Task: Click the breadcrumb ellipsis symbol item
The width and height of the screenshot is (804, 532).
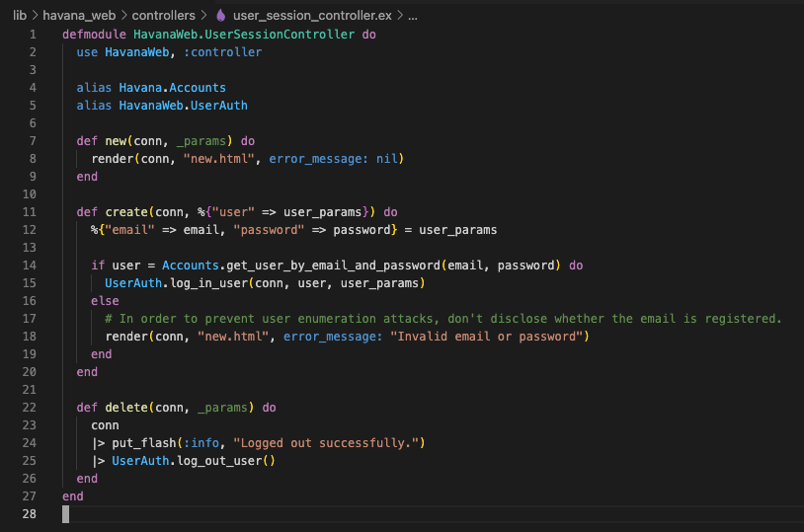Action: (x=412, y=16)
